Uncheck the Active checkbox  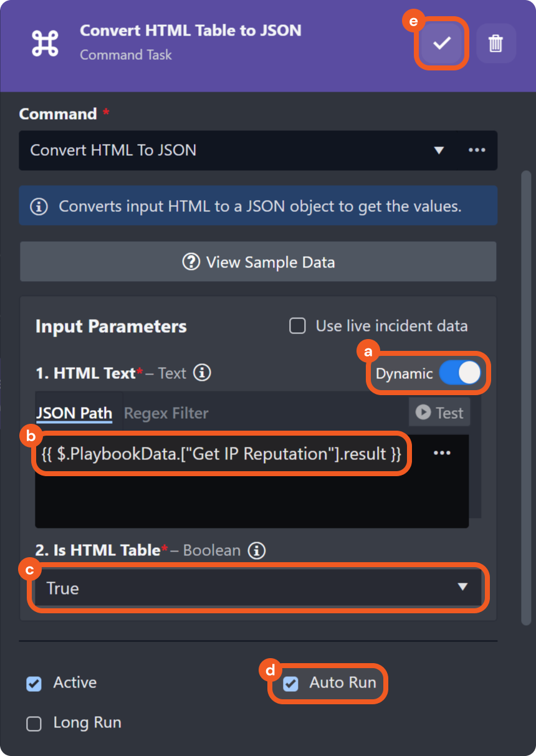coord(34,684)
